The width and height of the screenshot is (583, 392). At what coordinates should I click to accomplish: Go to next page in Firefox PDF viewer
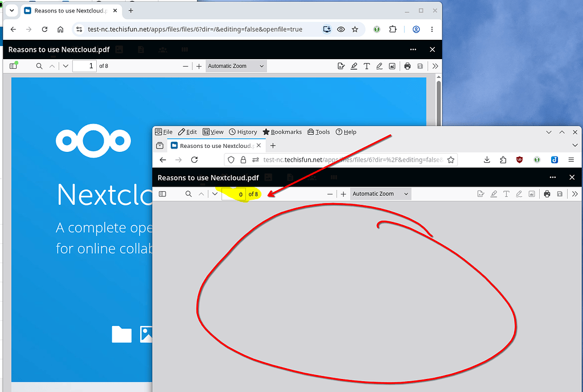(215, 194)
